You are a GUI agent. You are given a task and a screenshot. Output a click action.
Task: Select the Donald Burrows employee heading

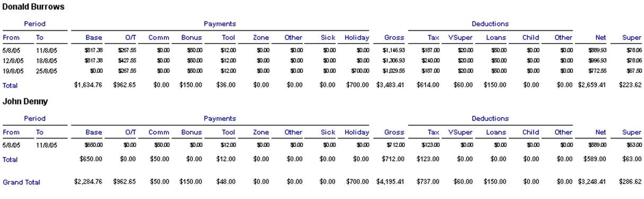pyautogui.click(x=34, y=7)
